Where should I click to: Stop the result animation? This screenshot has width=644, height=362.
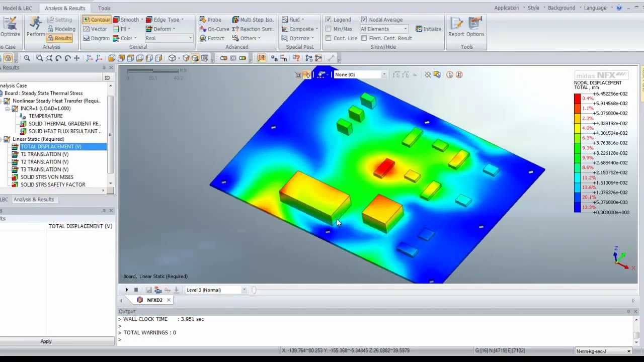[136, 290]
